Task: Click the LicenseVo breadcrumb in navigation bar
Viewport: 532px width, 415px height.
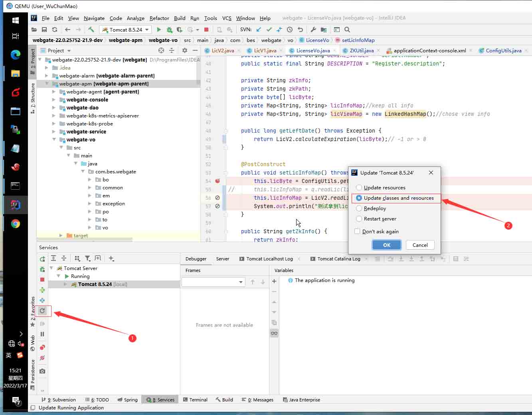Action: 314,40
